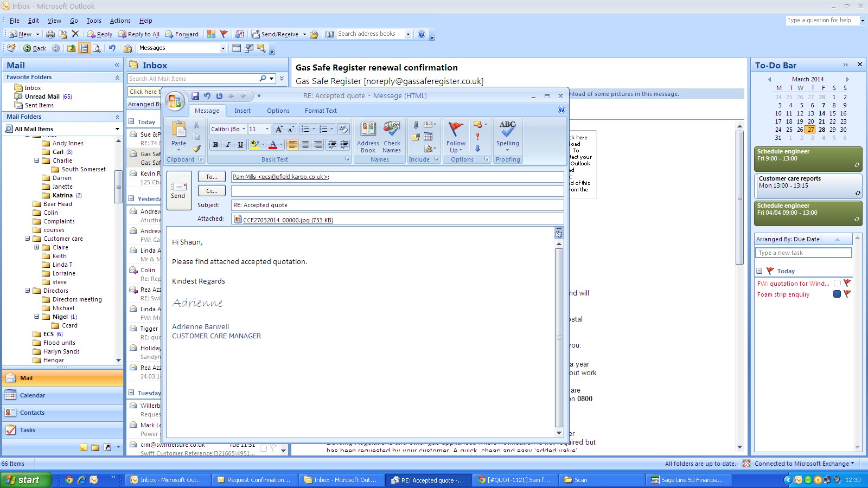Increase the paragraph indent
Viewport: 868px width, 488px height.
(344, 144)
